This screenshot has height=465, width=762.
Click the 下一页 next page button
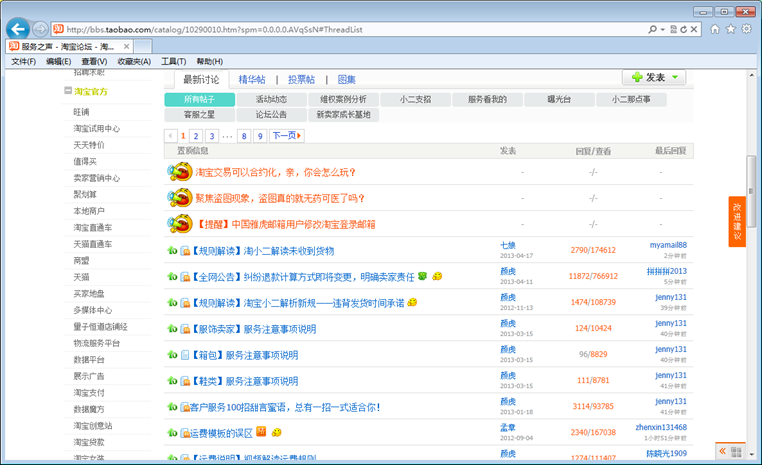(287, 136)
